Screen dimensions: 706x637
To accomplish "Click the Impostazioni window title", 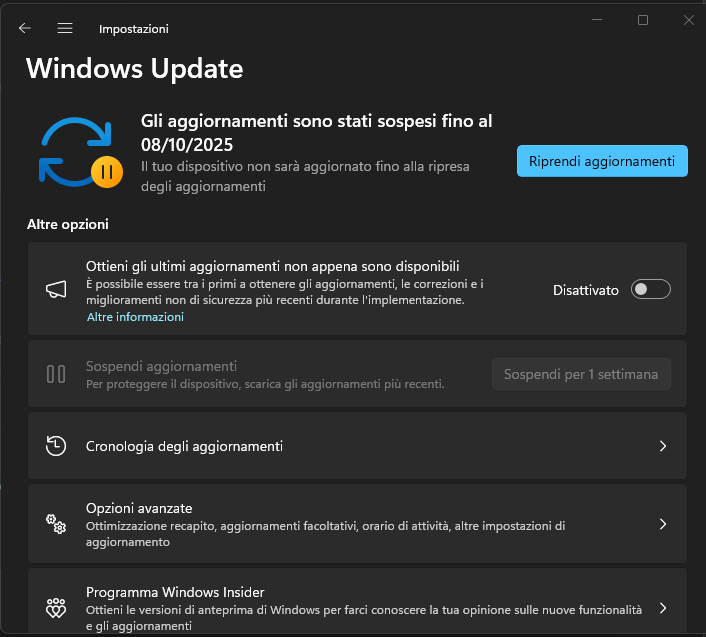I will [134, 29].
